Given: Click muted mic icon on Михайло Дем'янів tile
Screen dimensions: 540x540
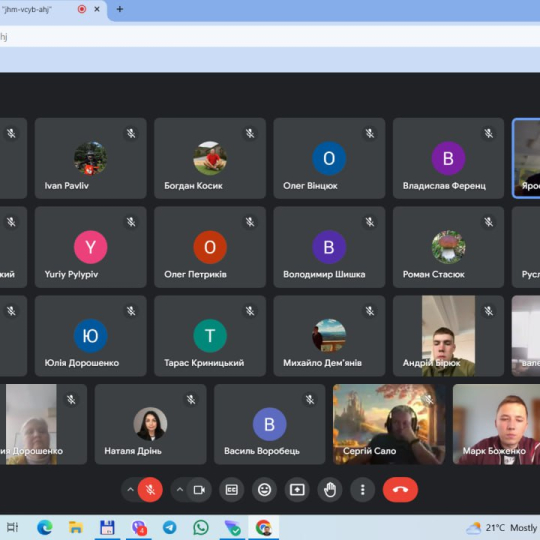Looking at the screenshot, I should pyautogui.click(x=370, y=311).
